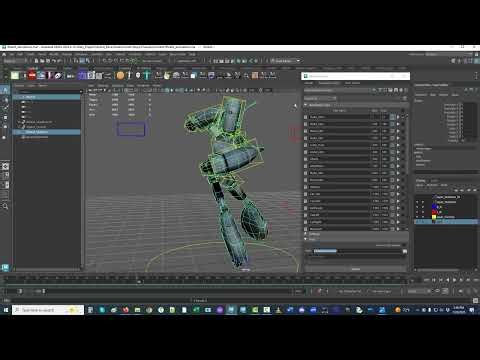Open the notification center icon in taskbar
This screenshot has width=480, height=360.
pyautogui.click(x=472, y=310)
